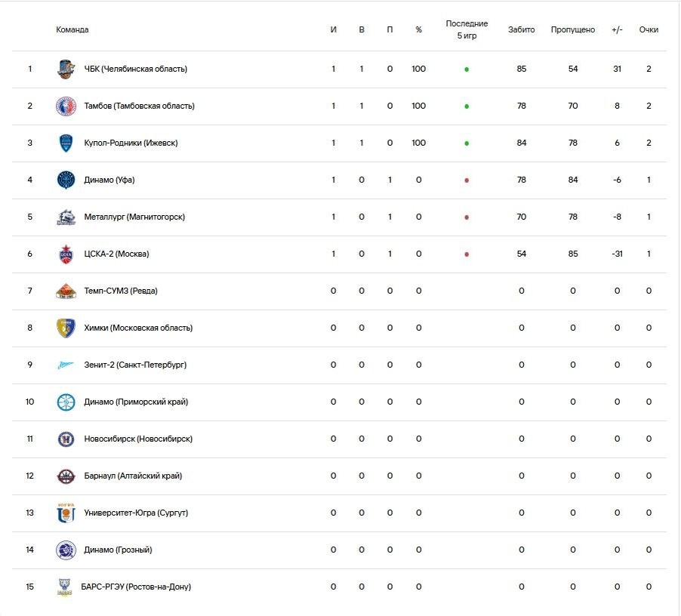
Task: Click the ЧБК team logo icon
Action: coord(66,69)
